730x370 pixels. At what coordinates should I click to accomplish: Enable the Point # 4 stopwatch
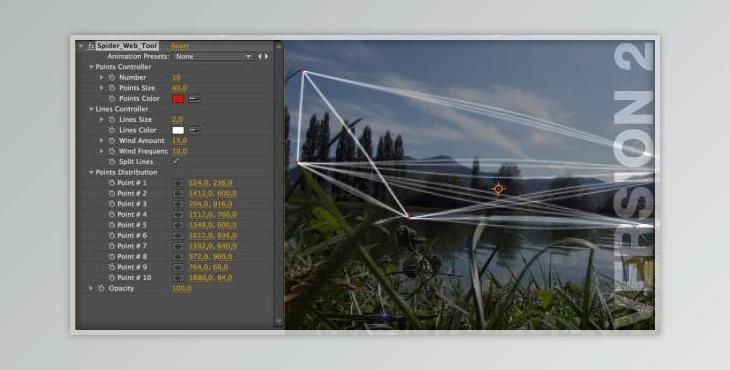(x=112, y=215)
